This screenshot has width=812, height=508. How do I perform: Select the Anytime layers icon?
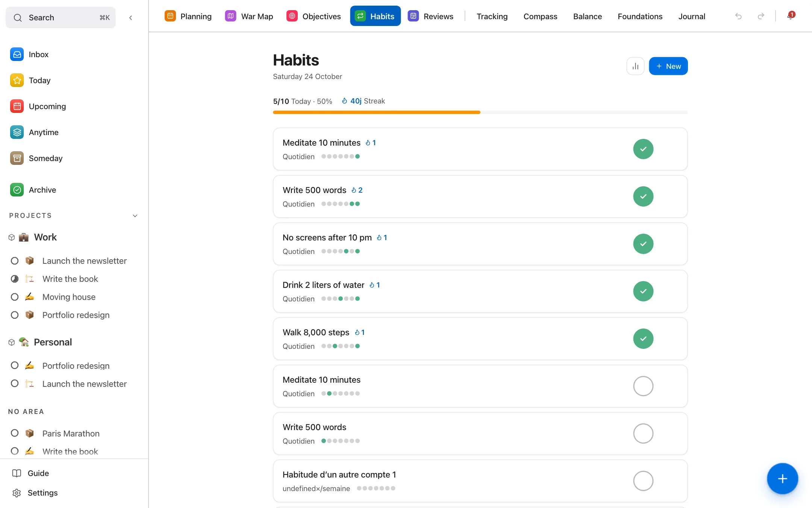point(17,132)
